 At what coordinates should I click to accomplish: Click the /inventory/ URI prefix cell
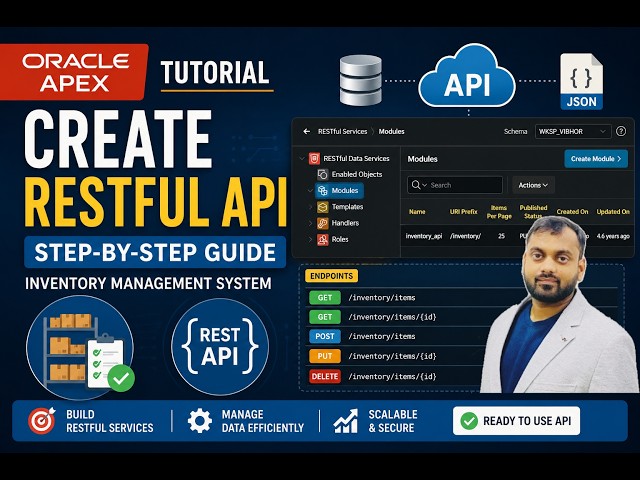(465, 236)
